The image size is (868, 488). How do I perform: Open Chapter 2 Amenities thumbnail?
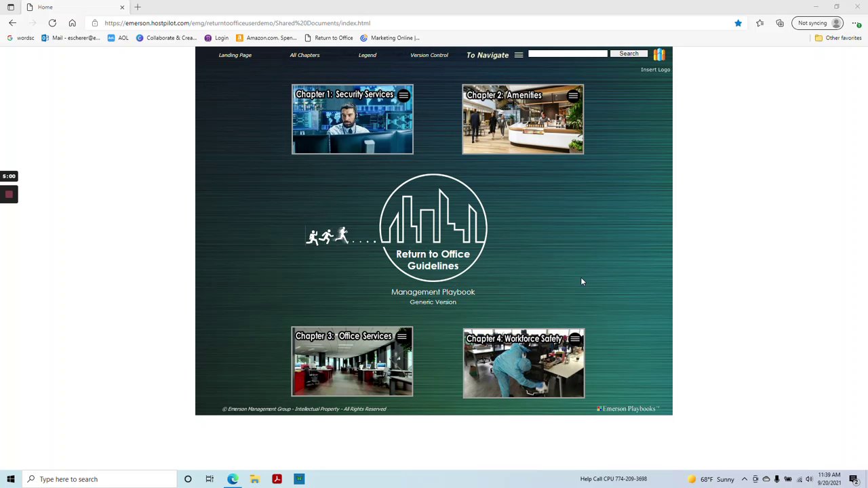523,119
